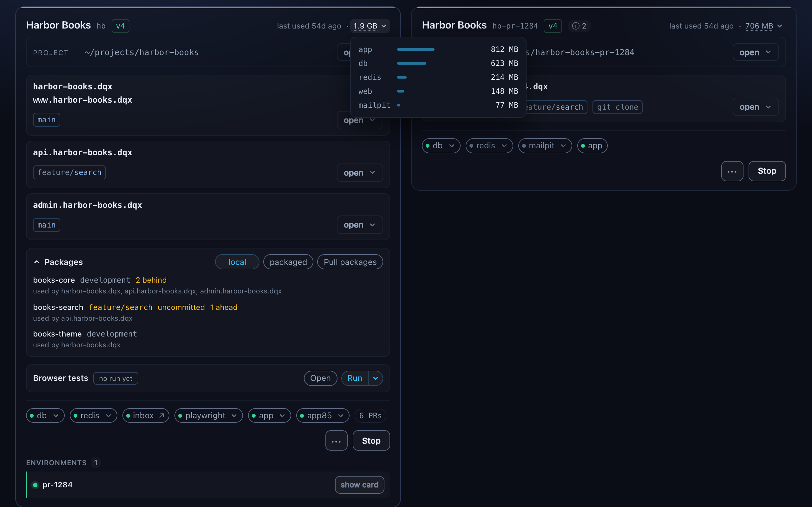The width and height of the screenshot is (812, 507).
Task: Click the v4 version badge on hb
Action: [121, 26]
